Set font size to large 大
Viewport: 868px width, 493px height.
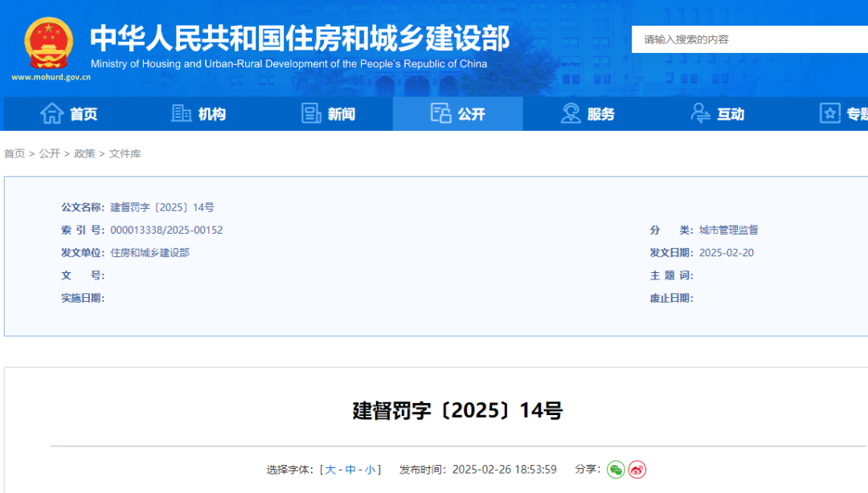[x=330, y=470]
